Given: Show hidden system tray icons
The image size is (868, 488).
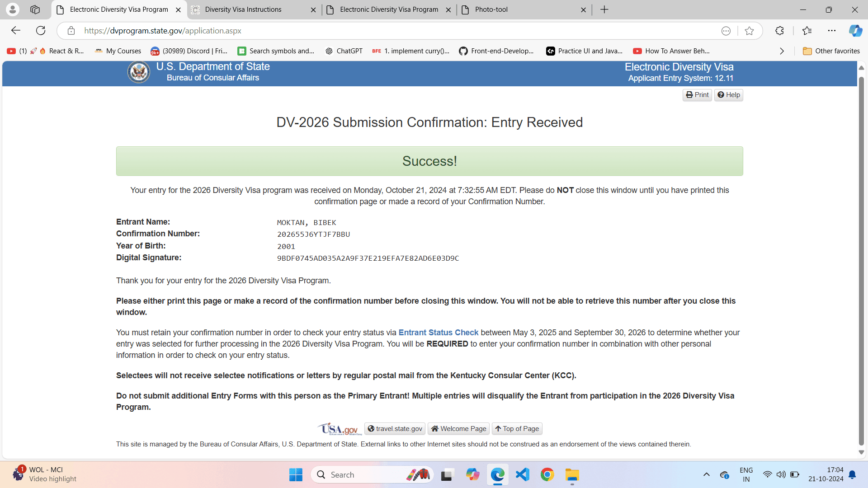Looking at the screenshot, I should pyautogui.click(x=706, y=474).
